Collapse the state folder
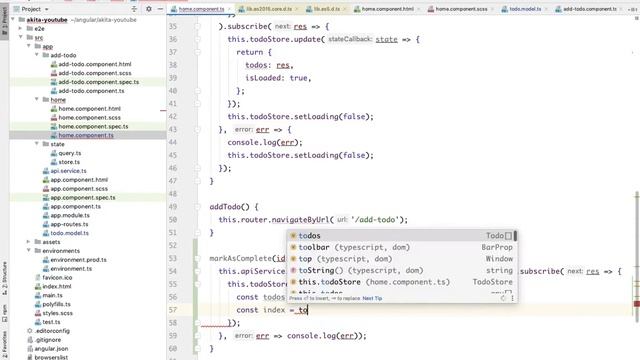Image resolution: width=640 pixels, height=360 pixels. (x=37, y=144)
